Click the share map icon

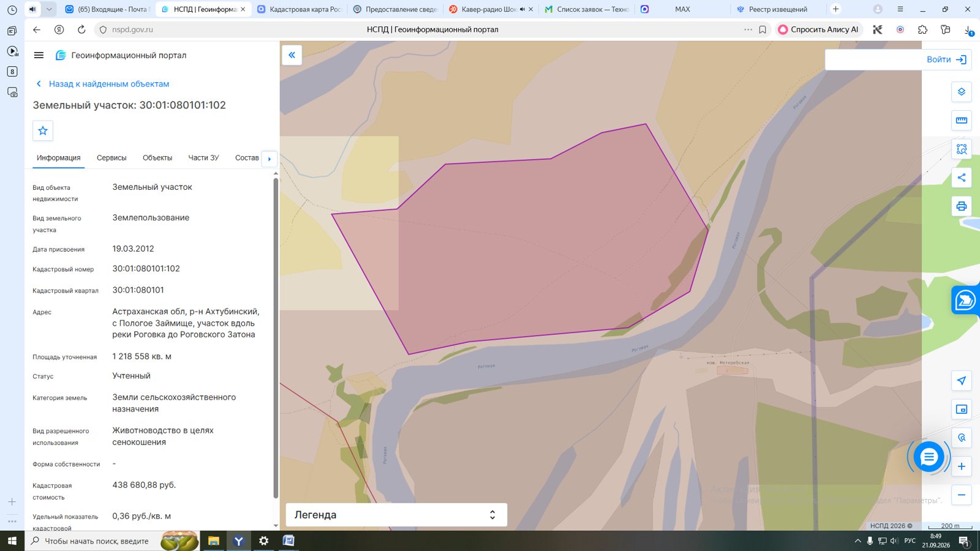961,178
